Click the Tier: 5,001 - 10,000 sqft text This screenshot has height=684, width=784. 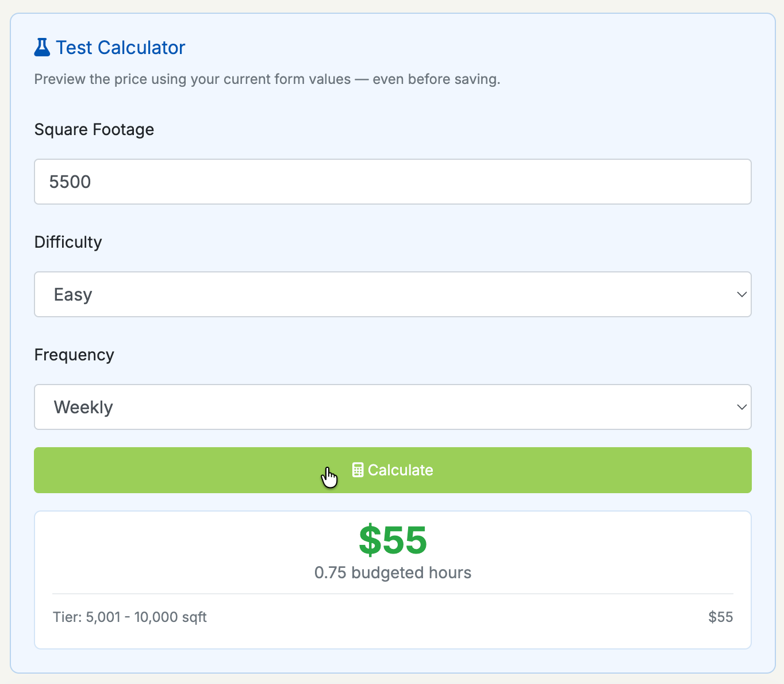click(130, 617)
